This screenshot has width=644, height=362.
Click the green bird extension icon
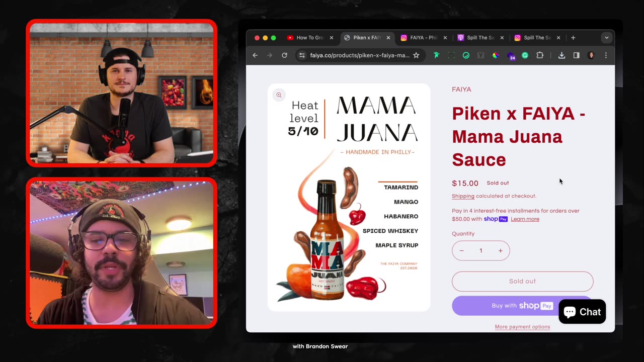(436, 55)
